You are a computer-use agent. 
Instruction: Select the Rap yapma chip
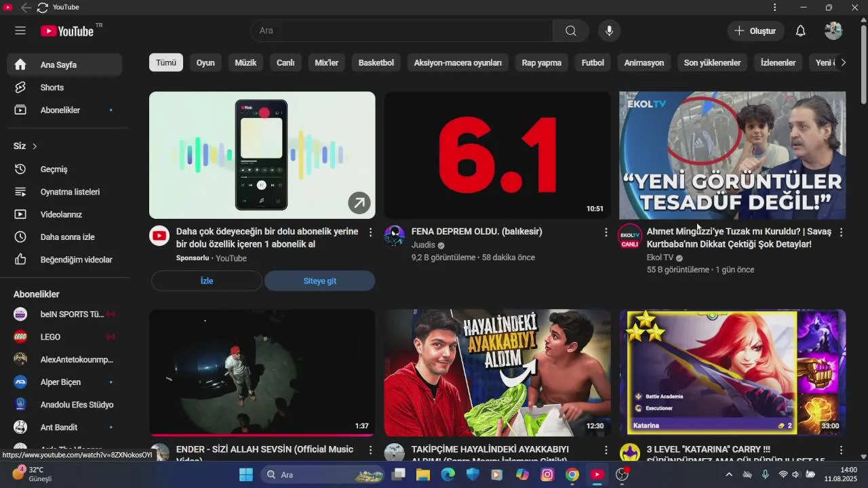[542, 62]
